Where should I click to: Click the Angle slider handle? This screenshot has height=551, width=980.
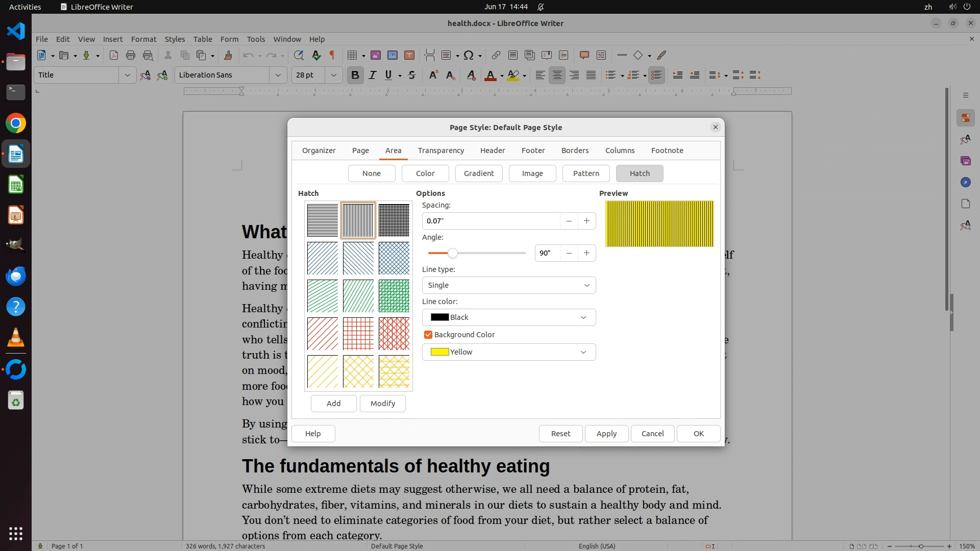[x=452, y=253]
